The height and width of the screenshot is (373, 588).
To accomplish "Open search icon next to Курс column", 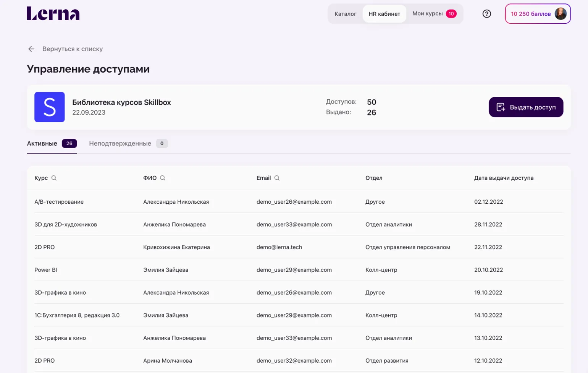I will point(54,178).
